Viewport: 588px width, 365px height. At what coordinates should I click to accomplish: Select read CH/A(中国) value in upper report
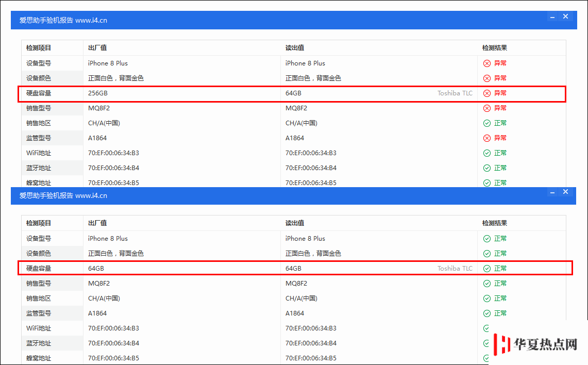click(301, 123)
